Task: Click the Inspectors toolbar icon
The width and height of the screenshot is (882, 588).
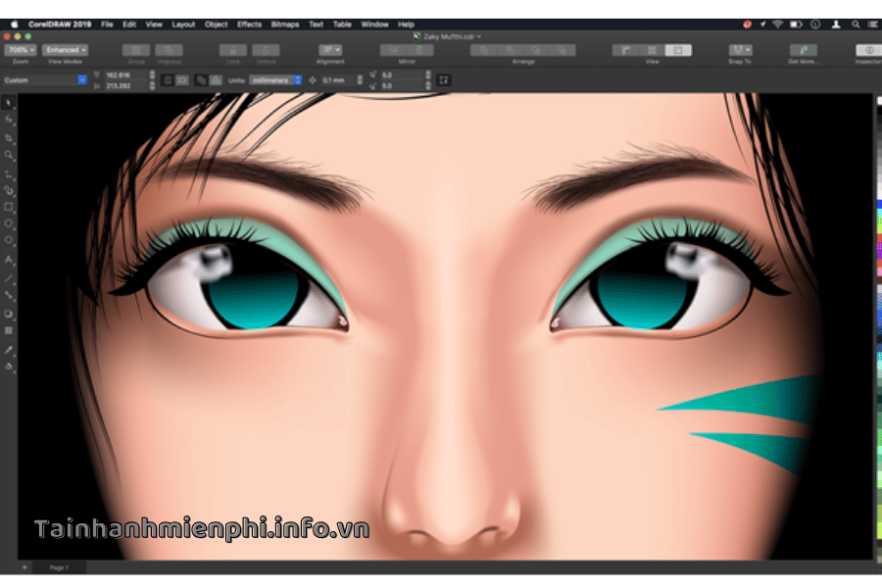Action: [x=867, y=50]
